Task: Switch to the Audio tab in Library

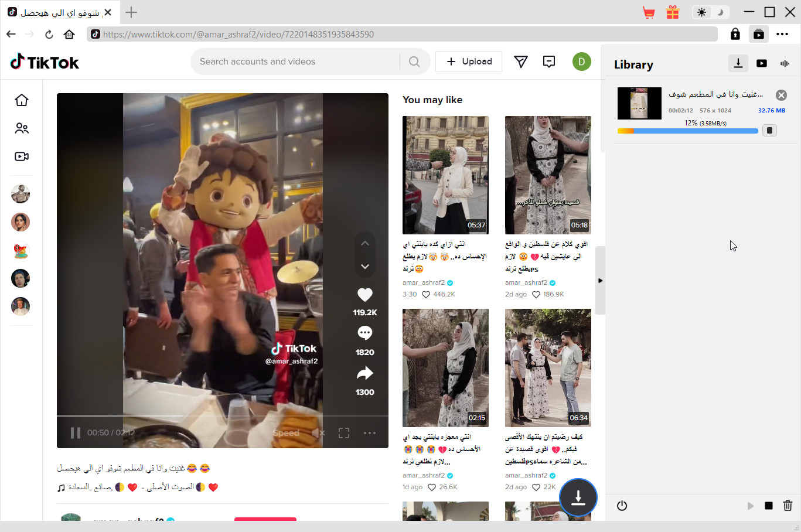Action: [785, 63]
